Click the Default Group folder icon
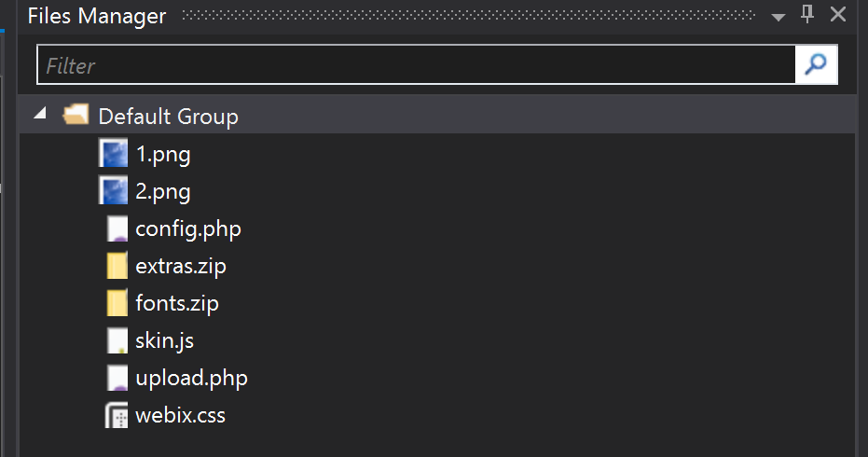868x457 pixels. click(x=76, y=115)
